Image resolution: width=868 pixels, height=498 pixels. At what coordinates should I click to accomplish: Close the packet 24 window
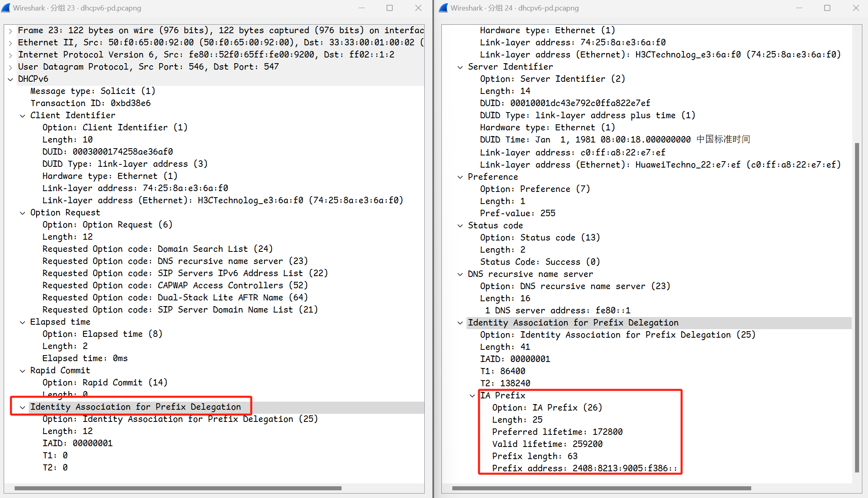[x=856, y=8]
